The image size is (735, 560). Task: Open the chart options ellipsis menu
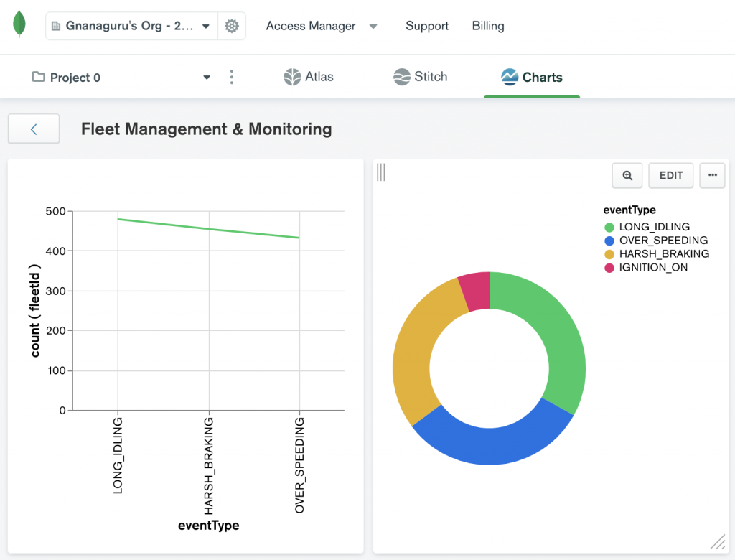(x=712, y=175)
